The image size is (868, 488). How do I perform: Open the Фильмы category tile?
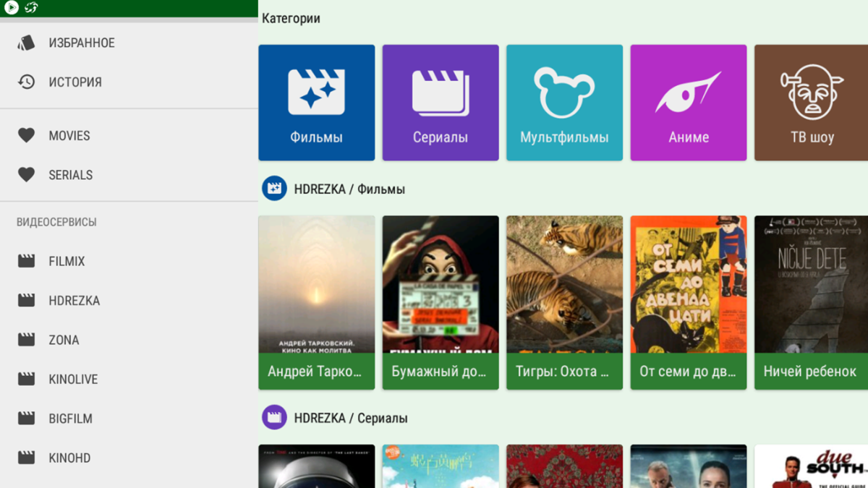317,103
